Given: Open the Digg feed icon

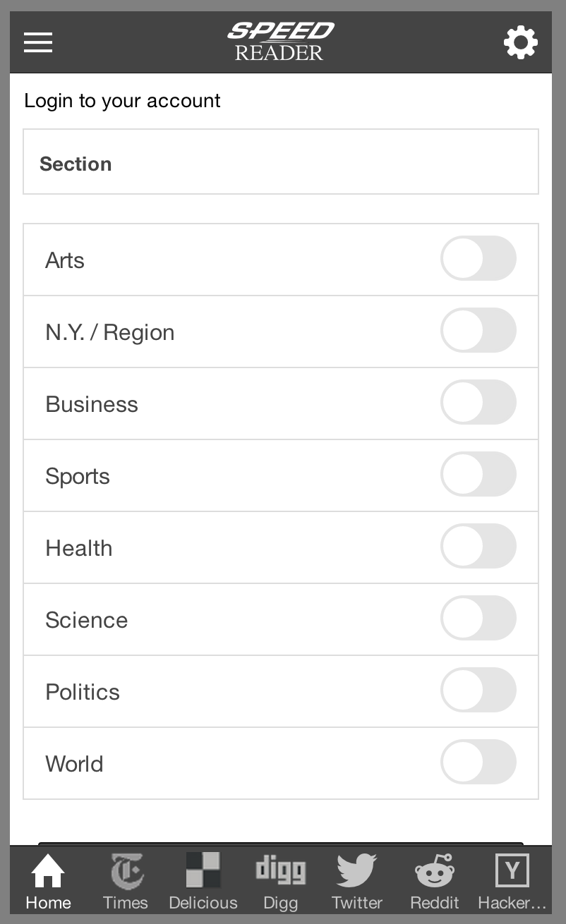Looking at the screenshot, I should 280,870.
